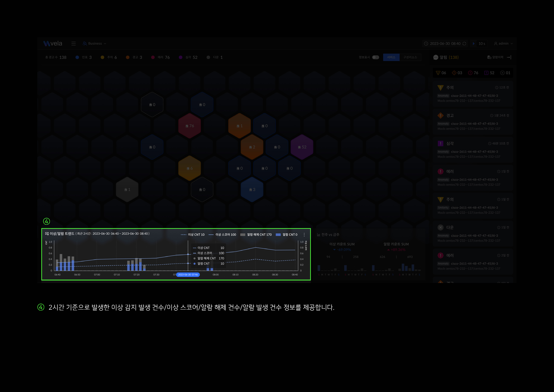Open the trend chart three-dot menu
The height and width of the screenshot is (392, 554).
pyautogui.click(x=304, y=235)
